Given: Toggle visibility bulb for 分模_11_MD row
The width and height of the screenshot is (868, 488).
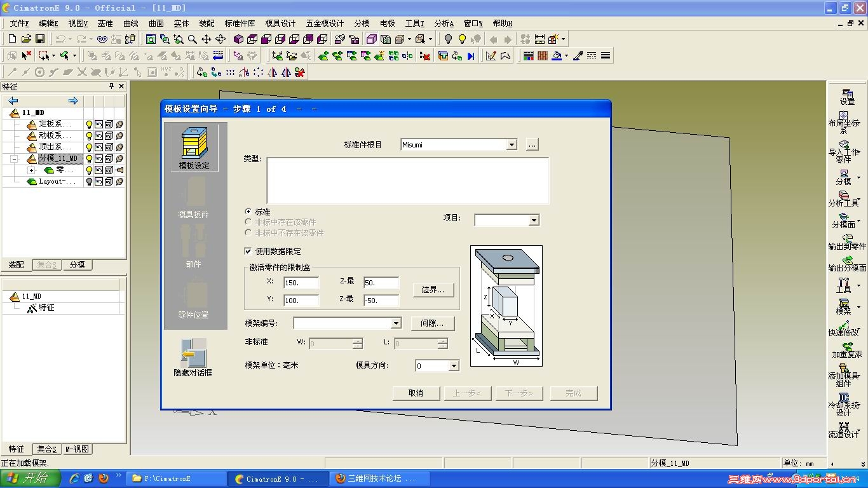Looking at the screenshot, I should [89, 159].
